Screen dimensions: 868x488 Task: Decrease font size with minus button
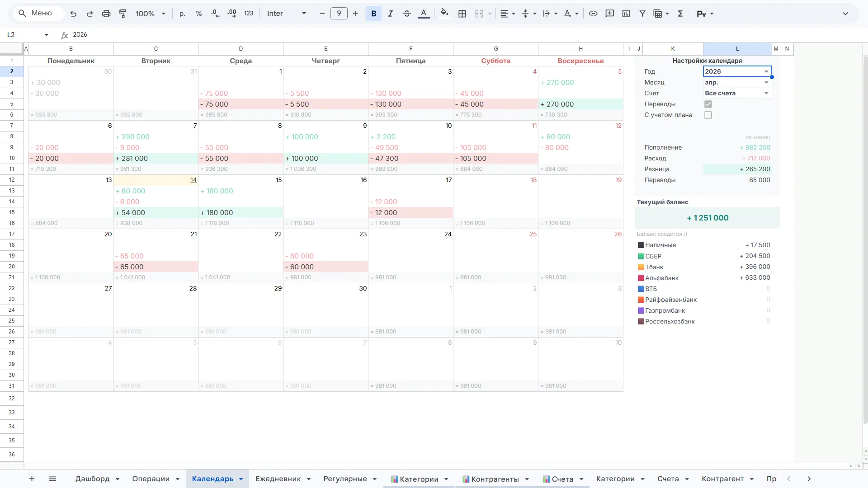pos(322,14)
